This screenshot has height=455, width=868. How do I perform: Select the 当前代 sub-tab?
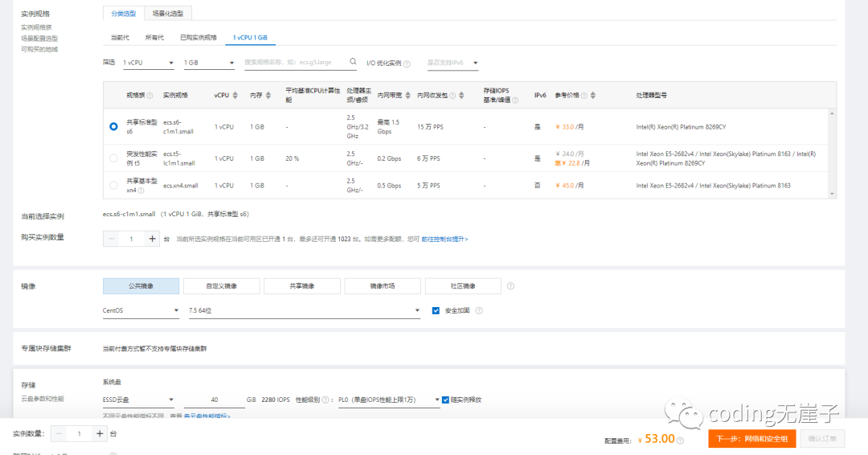pyautogui.click(x=120, y=38)
